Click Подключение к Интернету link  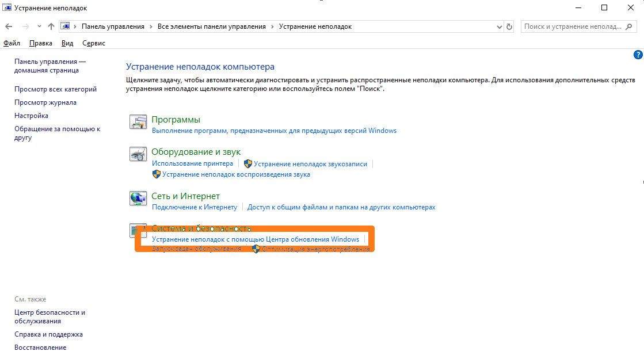point(194,207)
